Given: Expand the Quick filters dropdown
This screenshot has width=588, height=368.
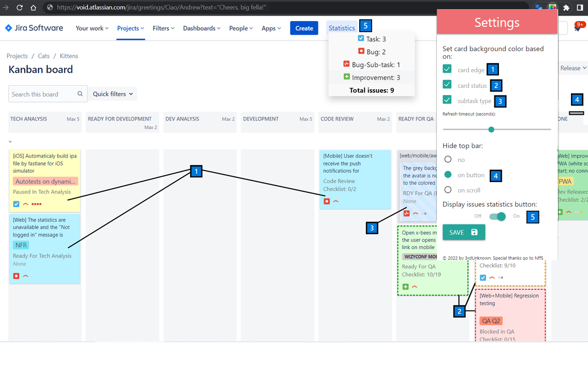Looking at the screenshot, I should [113, 94].
